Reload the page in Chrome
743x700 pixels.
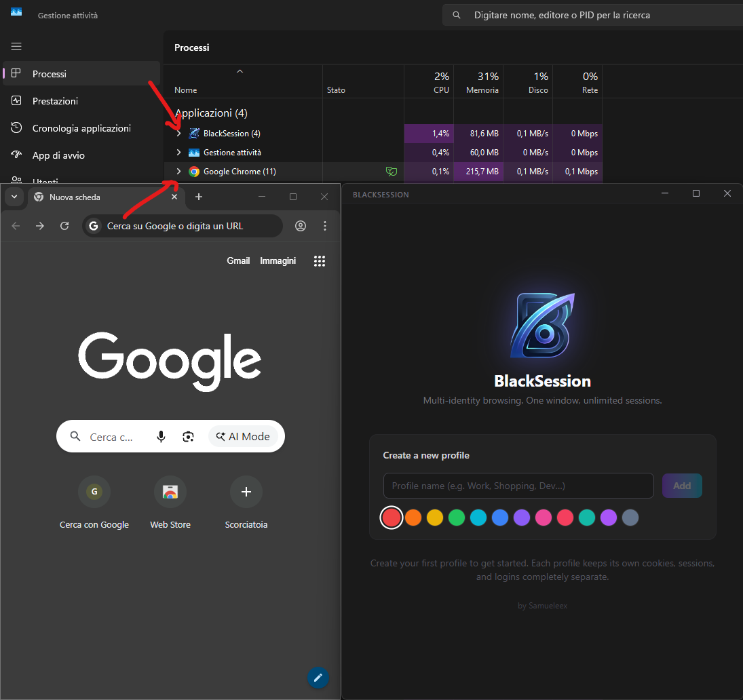64,226
